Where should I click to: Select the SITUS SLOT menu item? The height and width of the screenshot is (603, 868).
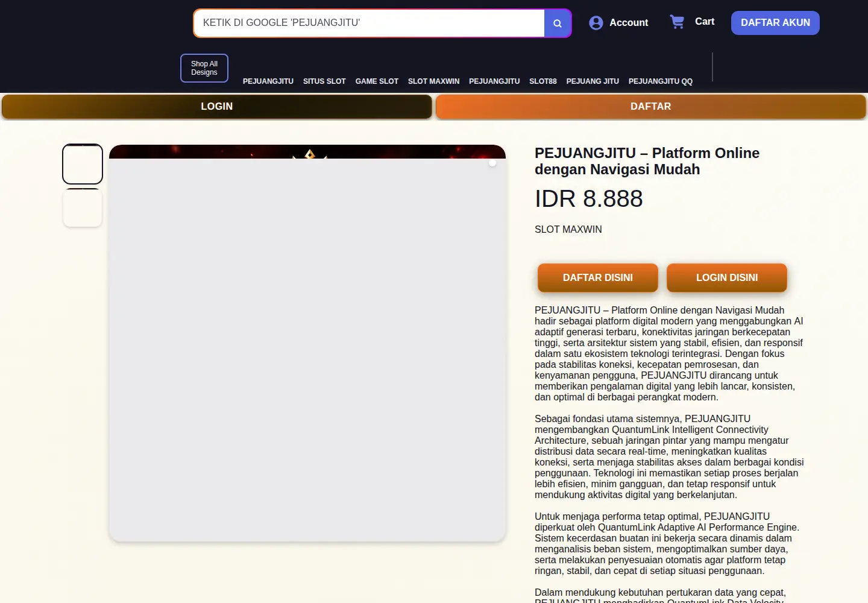pos(324,81)
